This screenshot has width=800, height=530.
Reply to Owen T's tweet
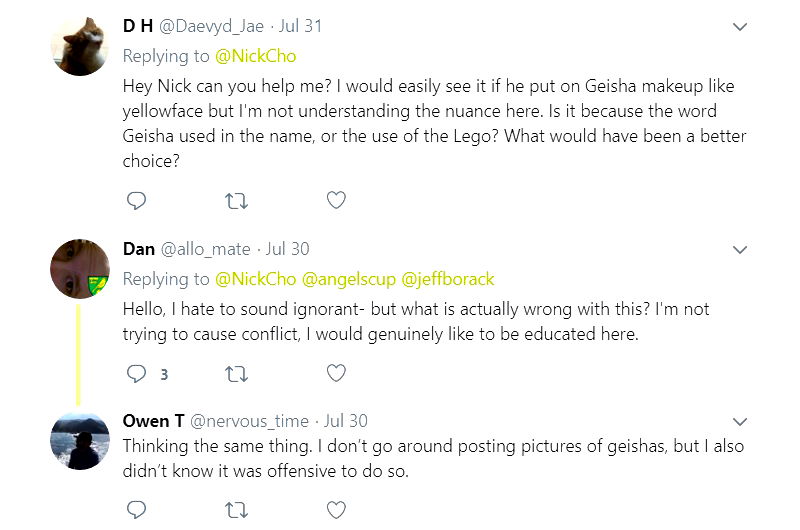[x=137, y=510]
